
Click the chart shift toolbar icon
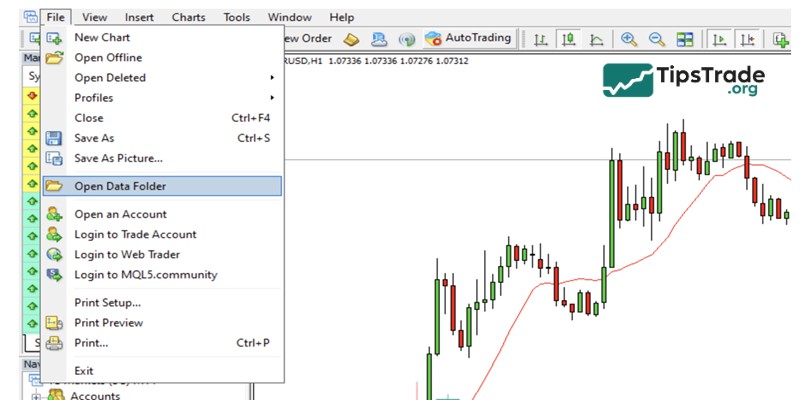pos(747,39)
